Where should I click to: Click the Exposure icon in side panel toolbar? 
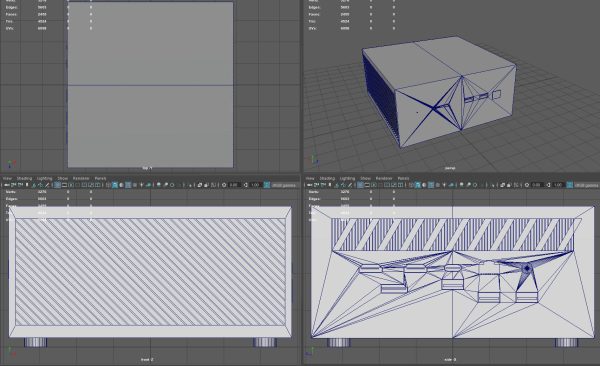tap(527, 185)
